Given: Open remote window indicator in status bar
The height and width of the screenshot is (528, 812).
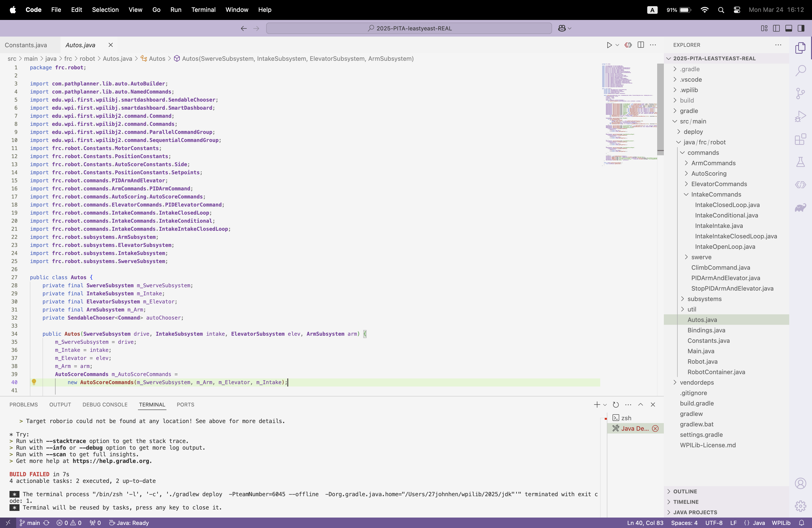Looking at the screenshot, I should pos(8,523).
